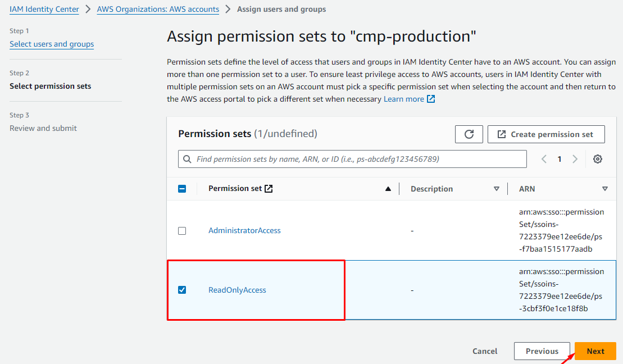This screenshot has height=364, width=623.
Task: Toggle the select-all header checkbox
Action: pyautogui.click(x=182, y=189)
